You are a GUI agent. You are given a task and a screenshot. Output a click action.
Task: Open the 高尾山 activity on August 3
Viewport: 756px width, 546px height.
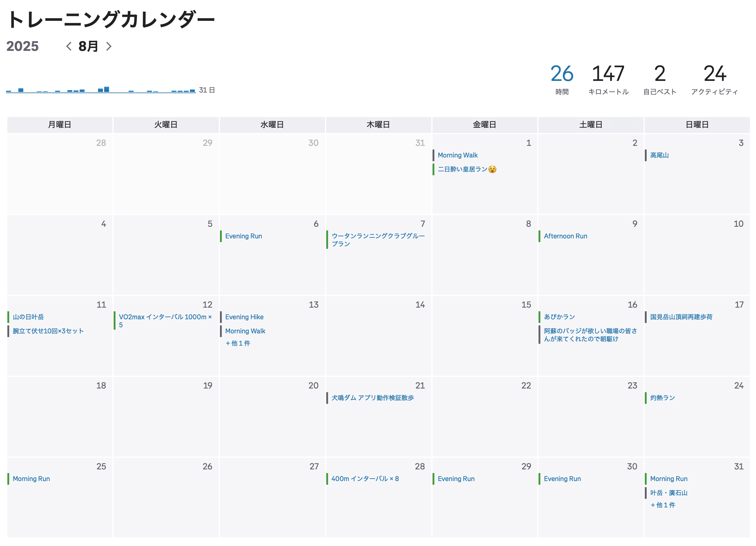pos(659,155)
